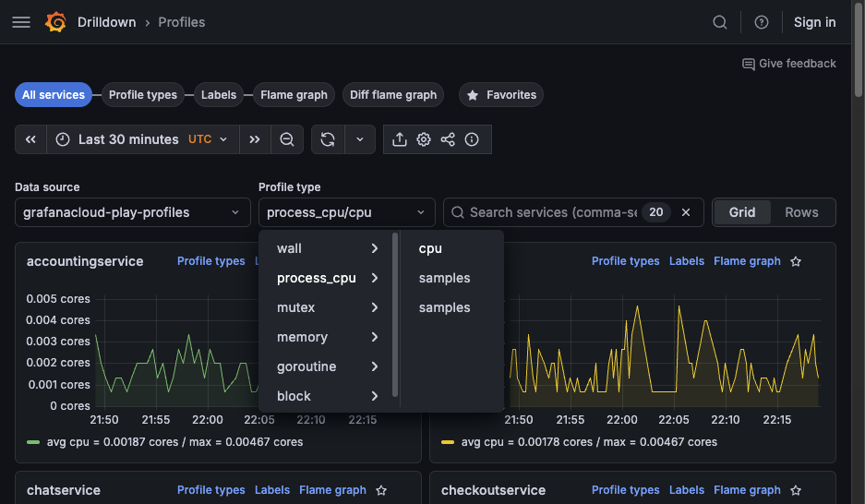Open the settings gear icon
The image size is (865, 504).
[x=424, y=139]
